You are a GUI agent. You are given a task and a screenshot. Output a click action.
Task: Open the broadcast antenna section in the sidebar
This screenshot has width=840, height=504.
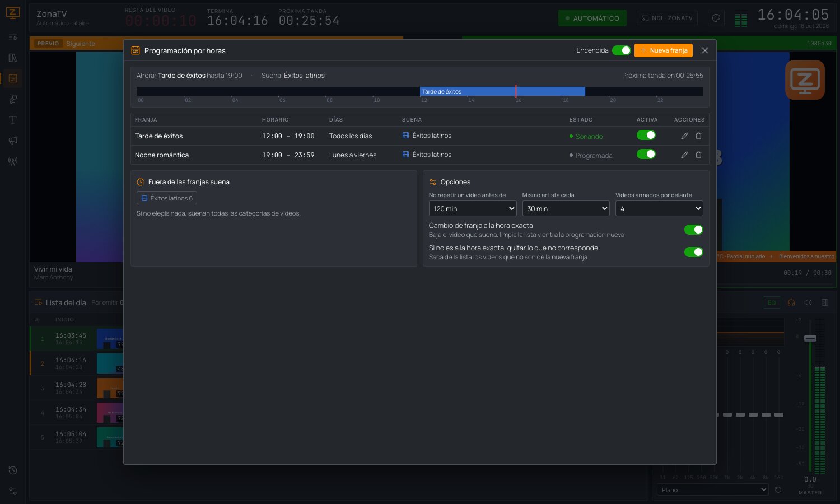pyautogui.click(x=13, y=161)
